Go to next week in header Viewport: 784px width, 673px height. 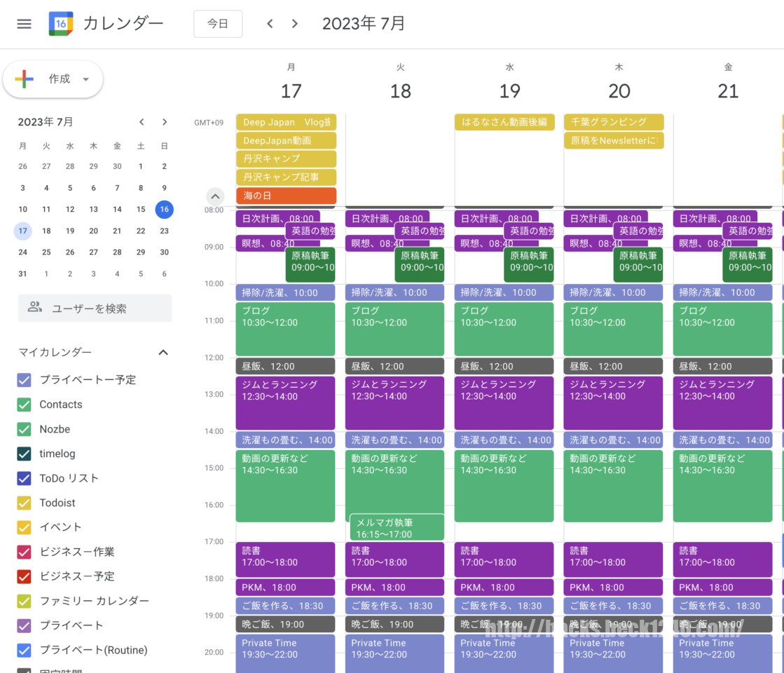point(295,24)
